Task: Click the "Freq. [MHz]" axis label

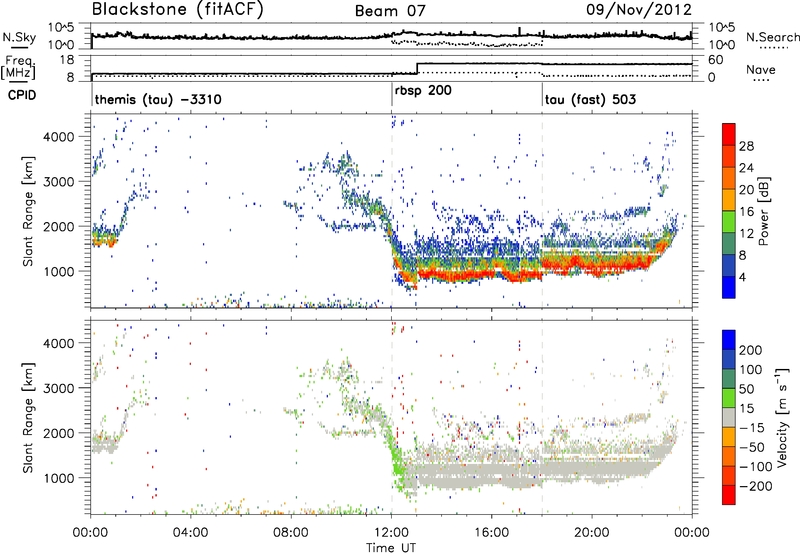Action: (x=18, y=67)
